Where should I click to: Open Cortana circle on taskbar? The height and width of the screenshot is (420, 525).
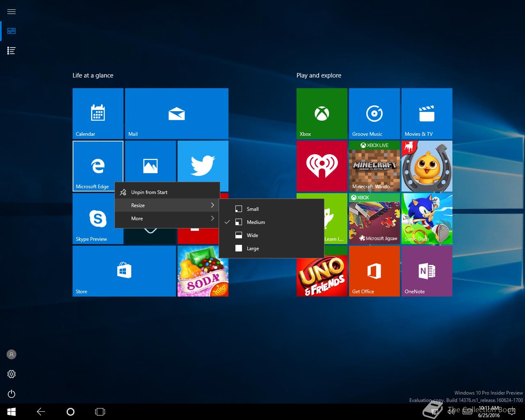click(71, 412)
